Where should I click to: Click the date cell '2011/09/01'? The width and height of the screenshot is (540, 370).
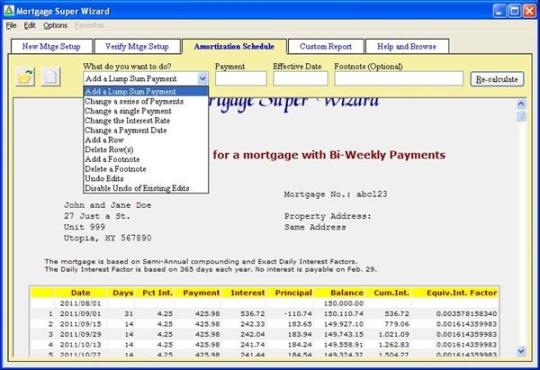(x=80, y=314)
